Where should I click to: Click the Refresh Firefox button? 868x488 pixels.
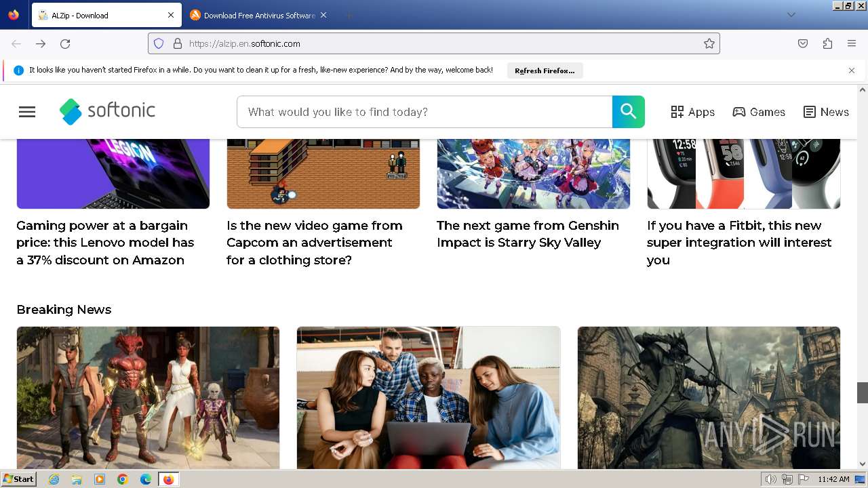(545, 70)
